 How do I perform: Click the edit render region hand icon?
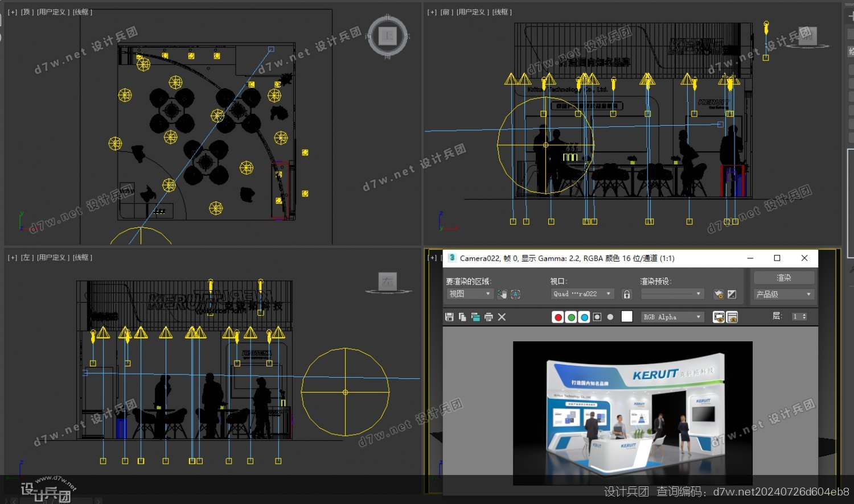(502, 294)
